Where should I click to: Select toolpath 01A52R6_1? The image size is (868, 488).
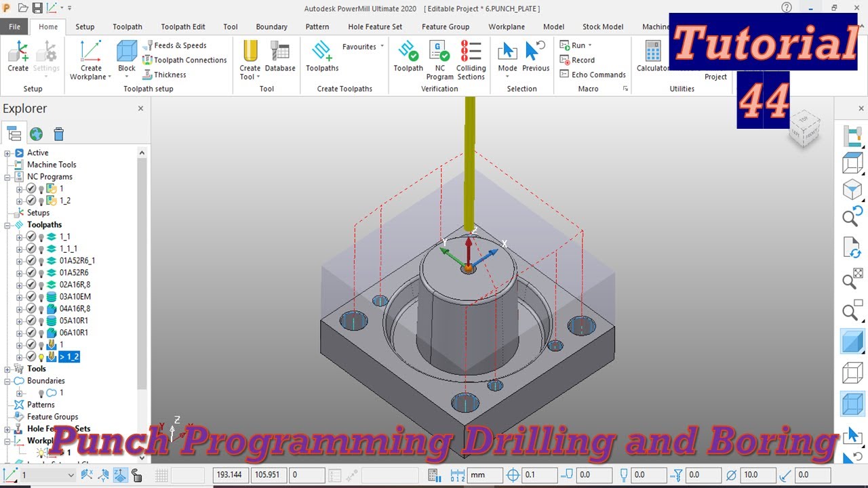77,261
